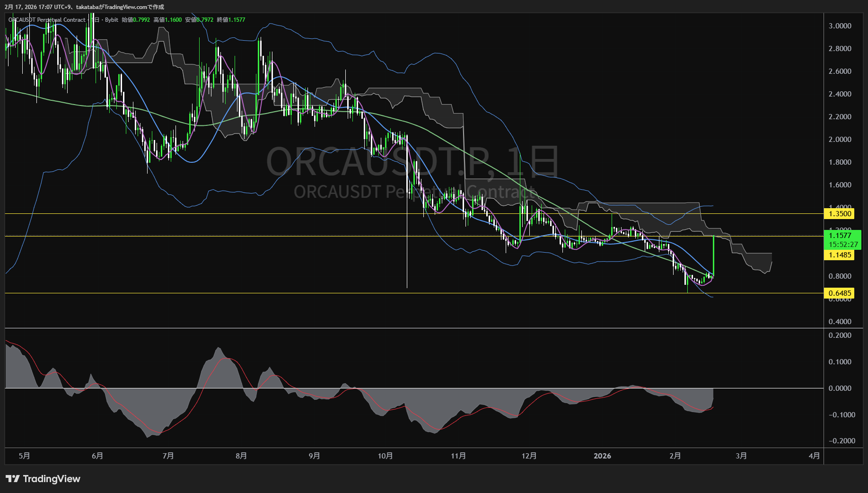Click the green 1.1577 current price label
Viewport: 868px width, 493px height.
(840, 235)
